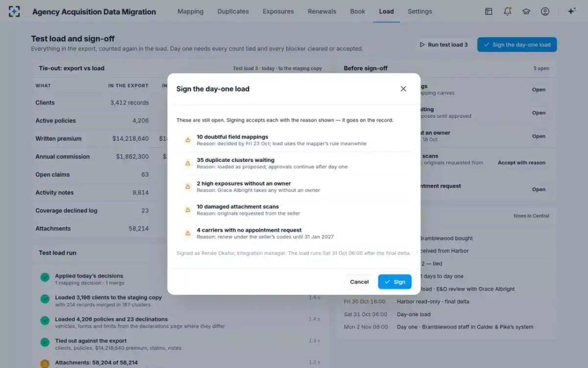Image resolution: width=588 pixels, height=368 pixels.
Task: Click green check for Tied out against export
Action: pos(45,342)
